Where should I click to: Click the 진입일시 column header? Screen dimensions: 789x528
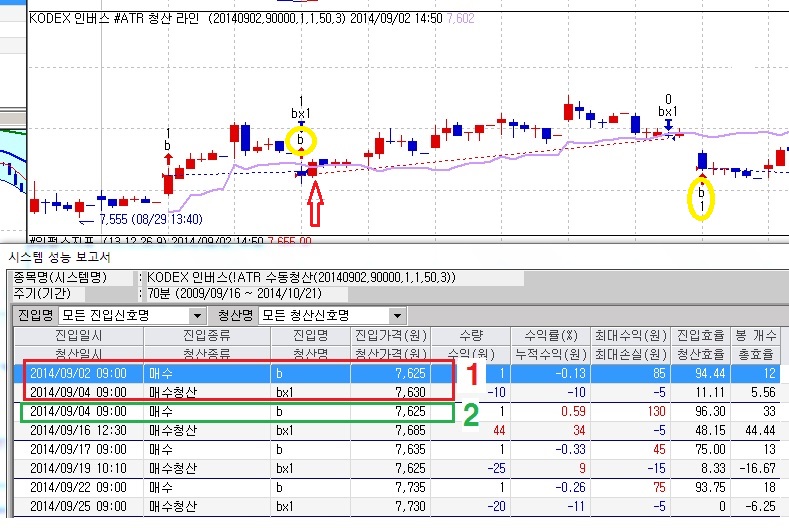pyautogui.click(x=79, y=335)
